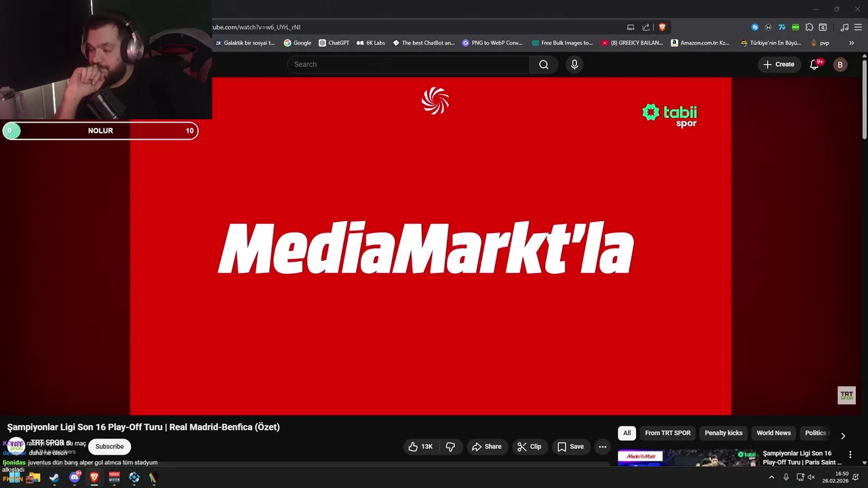The width and height of the screenshot is (868, 488).
Task: Select the All filter chip
Action: click(x=627, y=433)
